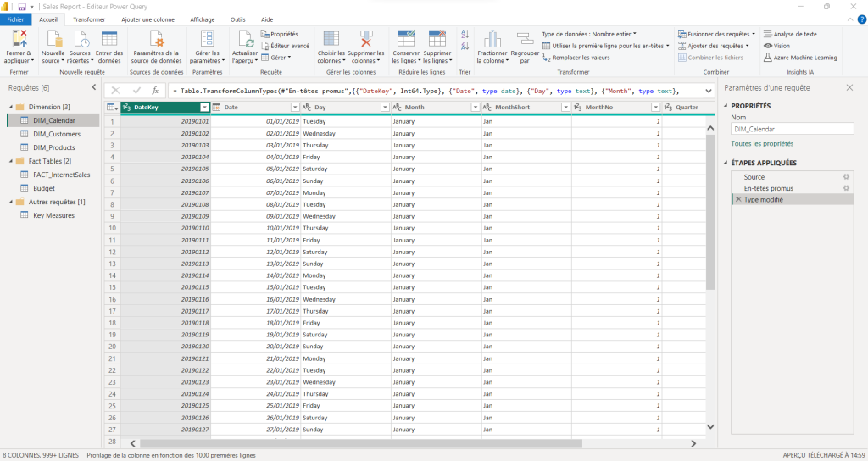Confirm formula with the checkmark icon
The height and width of the screenshot is (461, 868).
click(136, 91)
